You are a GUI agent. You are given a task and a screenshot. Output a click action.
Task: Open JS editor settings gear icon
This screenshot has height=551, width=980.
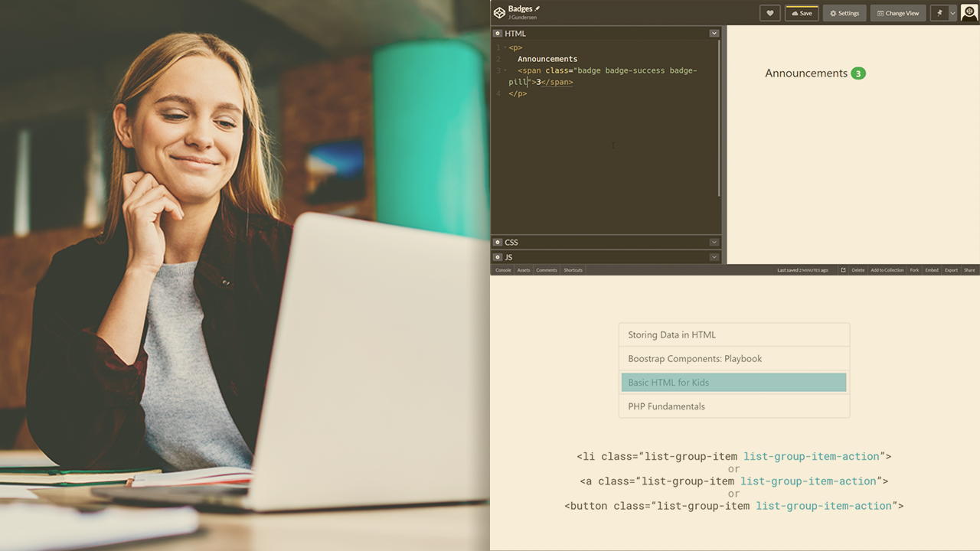coord(498,257)
